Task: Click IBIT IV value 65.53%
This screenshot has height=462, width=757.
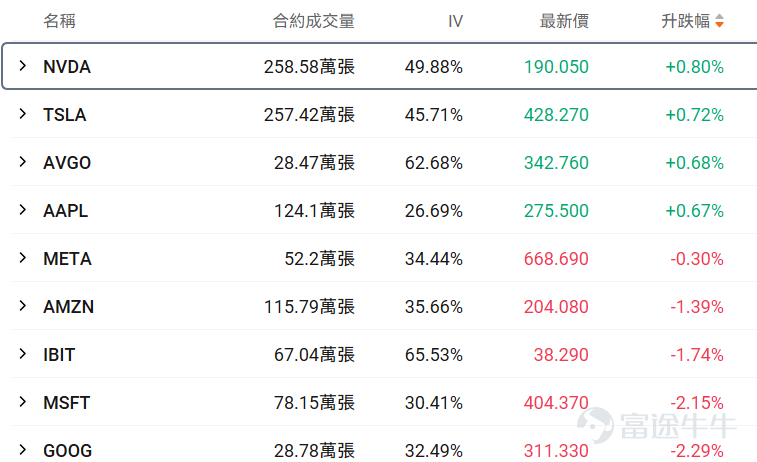Action: pyautogui.click(x=434, y=355)
